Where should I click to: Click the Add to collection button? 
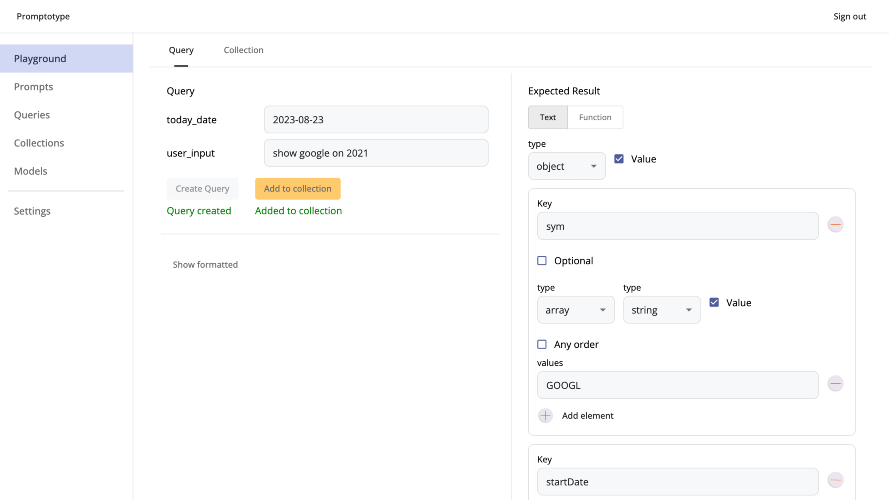pos(298,189)
